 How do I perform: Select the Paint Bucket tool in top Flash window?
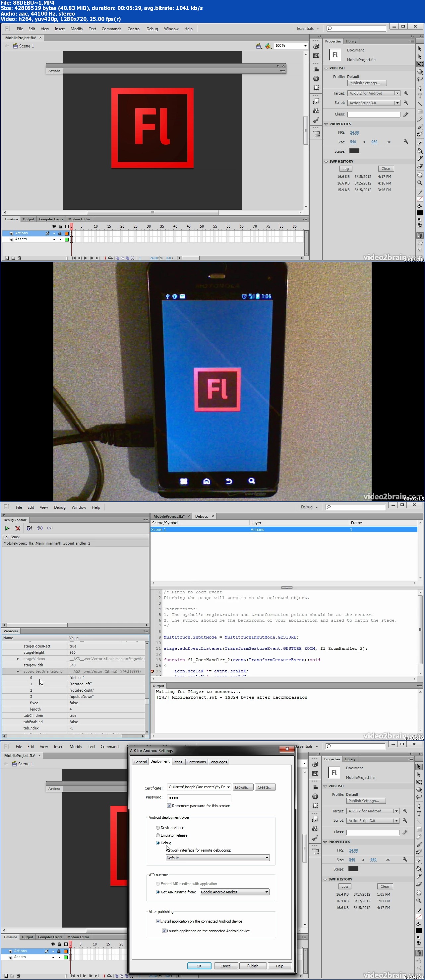click(x=420, y=151)
